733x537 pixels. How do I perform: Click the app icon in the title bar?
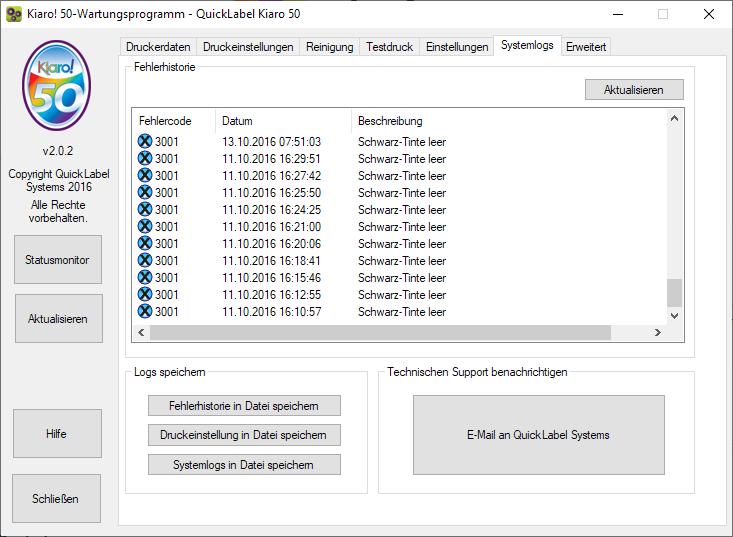14,14
